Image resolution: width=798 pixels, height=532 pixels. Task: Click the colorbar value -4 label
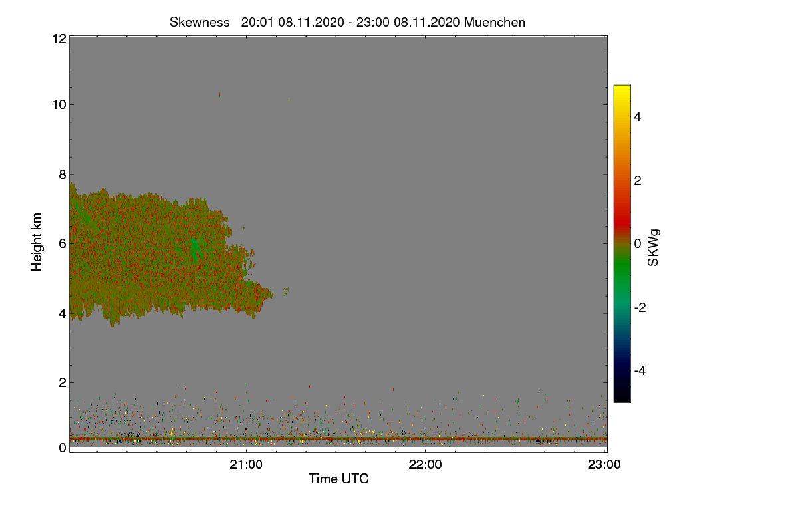(640, 370)
